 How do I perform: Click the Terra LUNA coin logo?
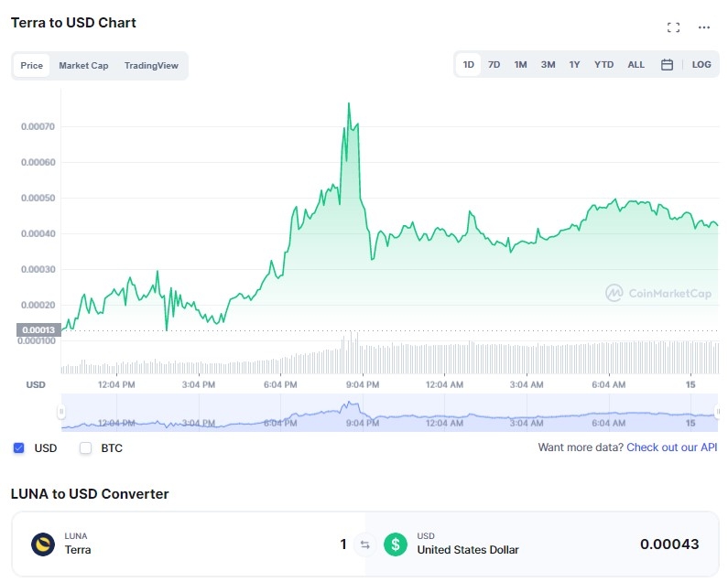[x=43, y=544]
